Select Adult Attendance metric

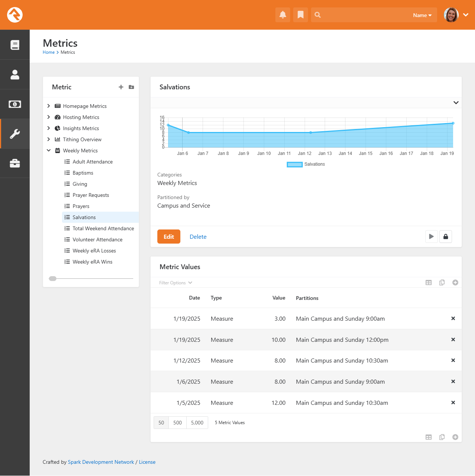[x=92, y=162]
